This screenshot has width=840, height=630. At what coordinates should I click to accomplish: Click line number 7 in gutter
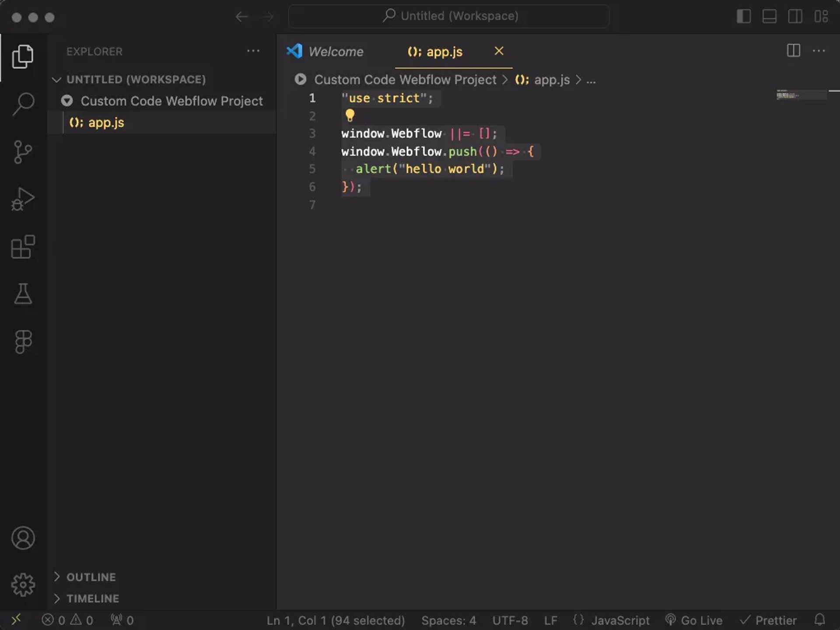312,205
